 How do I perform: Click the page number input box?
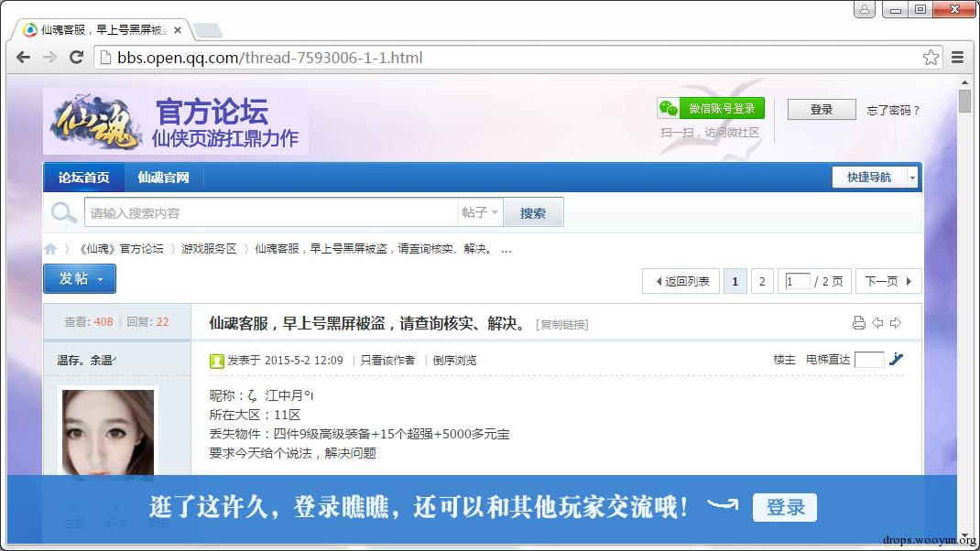pos(798,281)
